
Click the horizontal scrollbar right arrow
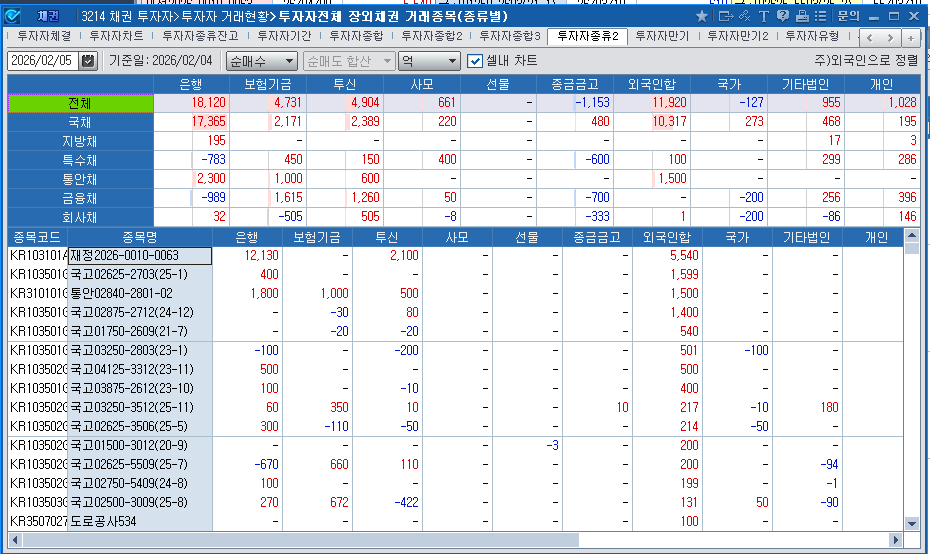[896, 540]
